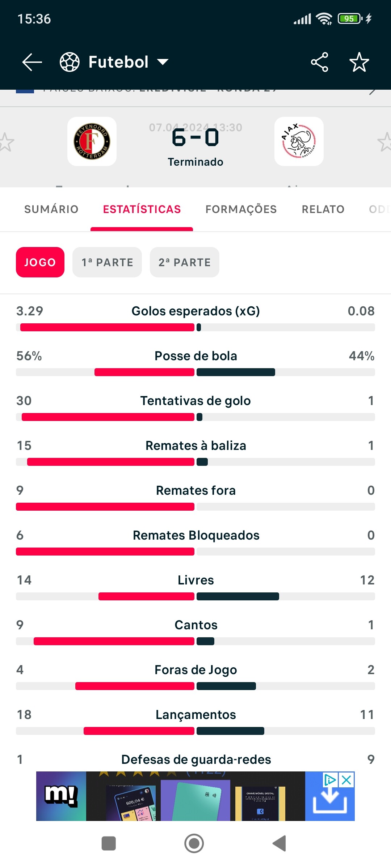The width and height of the screenshot is (391, 868).
Task: Tap the Posse de bola bar
Action: [x=195, y=372]
